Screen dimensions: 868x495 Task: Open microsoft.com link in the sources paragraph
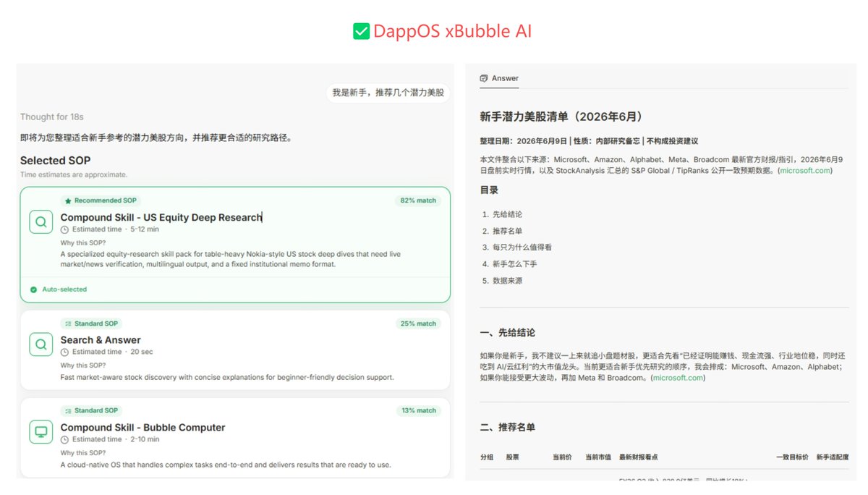pos(805,171)
